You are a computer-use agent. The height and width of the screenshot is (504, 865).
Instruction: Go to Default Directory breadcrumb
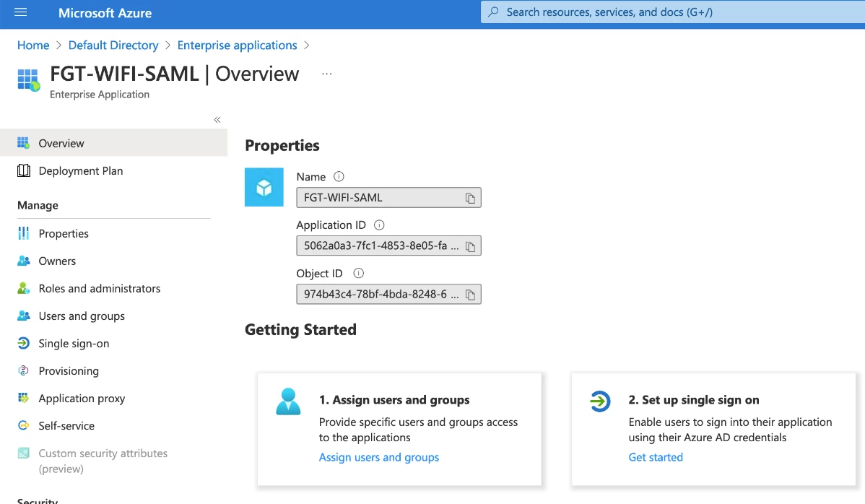pos(113,45)
